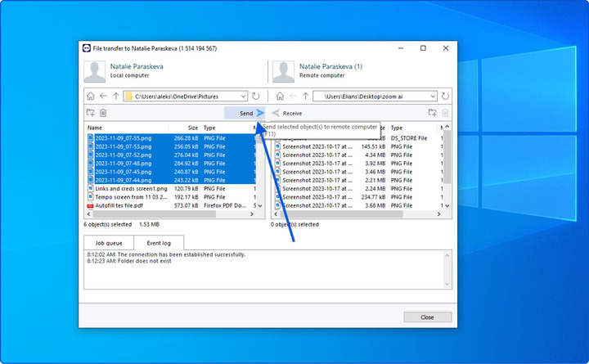Click remote user name Natalie Paraskeva (1)
Viewport: 589px width, 364px height.
330,66
